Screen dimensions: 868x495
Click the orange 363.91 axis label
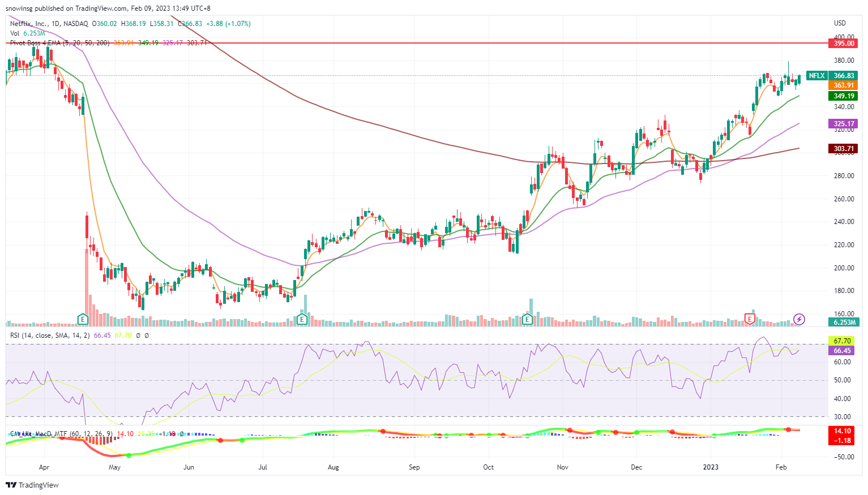[x=844, y=85]
